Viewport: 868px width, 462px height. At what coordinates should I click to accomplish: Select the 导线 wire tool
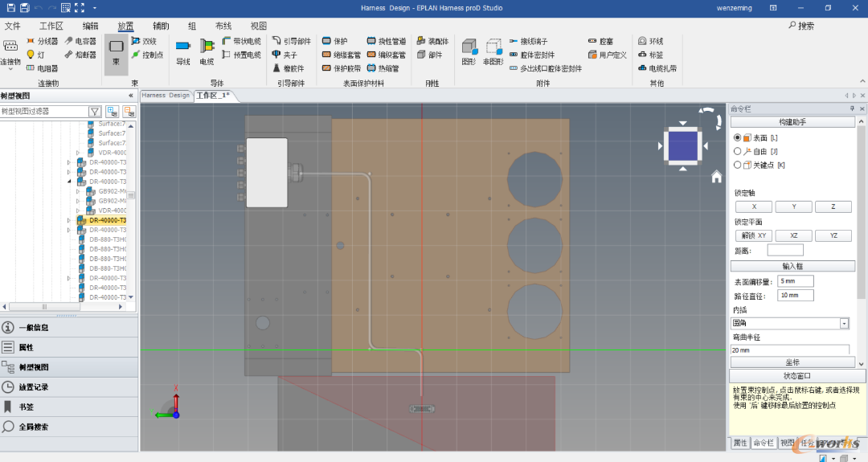(183, 53)
